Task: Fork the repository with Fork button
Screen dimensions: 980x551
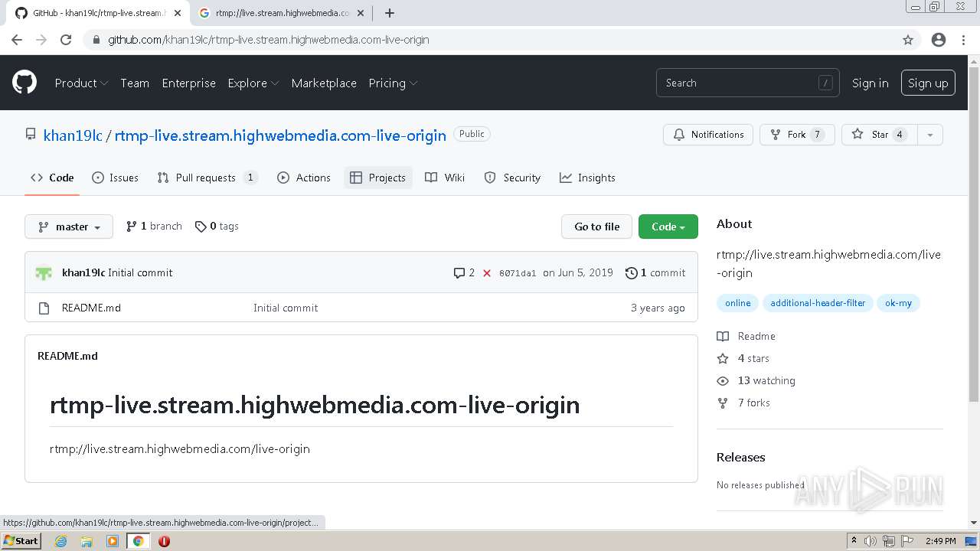Action: (x=797, y=135)
